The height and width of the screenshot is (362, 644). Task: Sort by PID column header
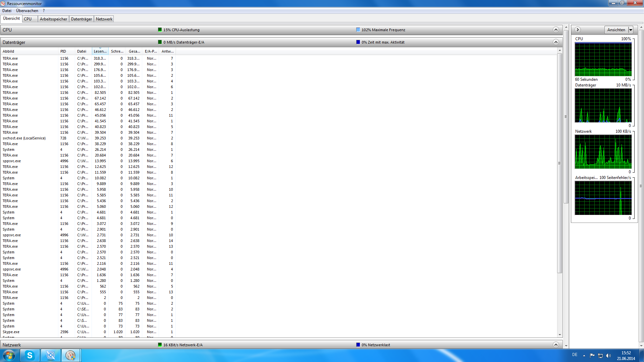point(63,51)
